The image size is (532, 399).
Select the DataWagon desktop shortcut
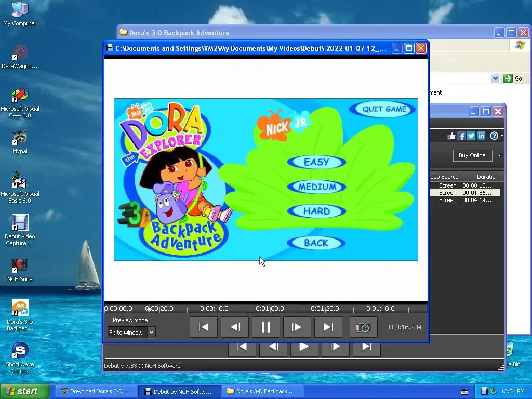pos(20,56)
